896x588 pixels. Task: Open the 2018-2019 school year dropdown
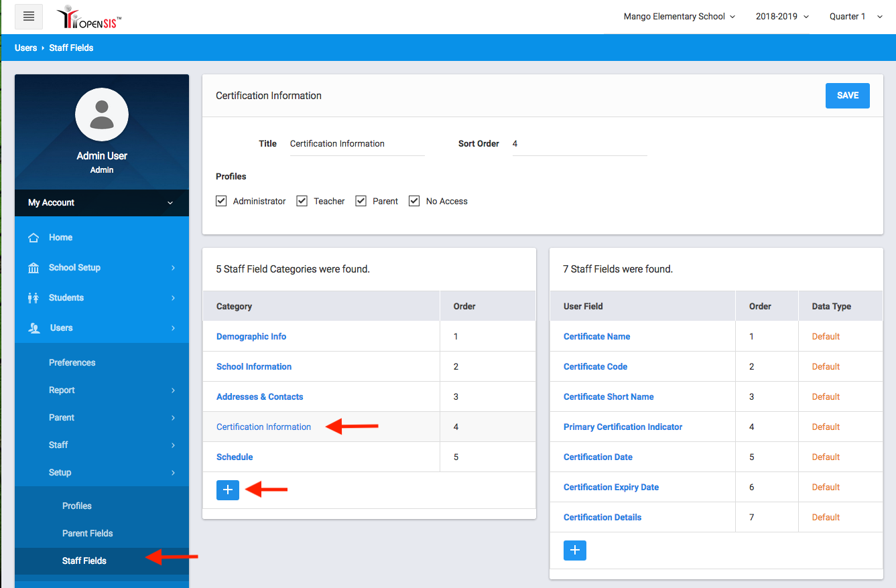(x=782, y=17)
